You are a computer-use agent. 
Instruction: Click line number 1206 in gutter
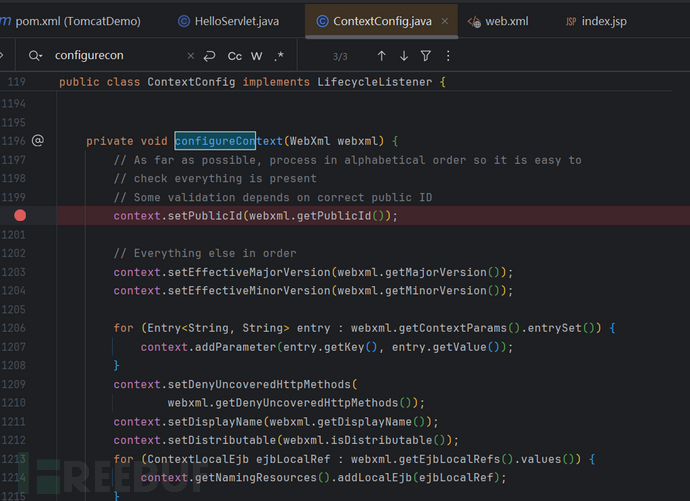14,328
